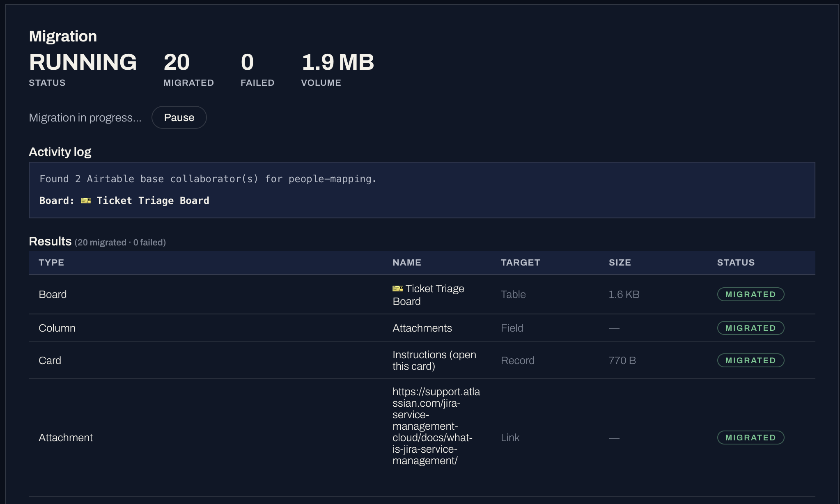The image size is (840, 504).
Task: Click the 20 migrated count
Action: point(177,62)
